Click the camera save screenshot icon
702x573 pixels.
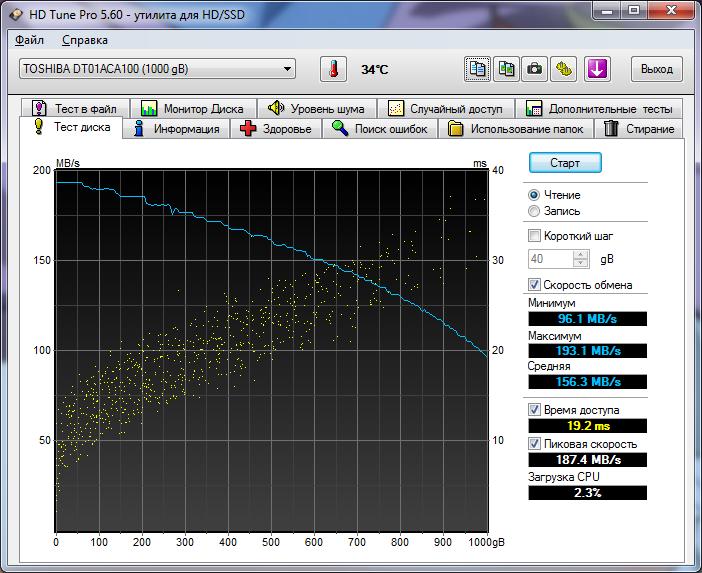point(536,69)
